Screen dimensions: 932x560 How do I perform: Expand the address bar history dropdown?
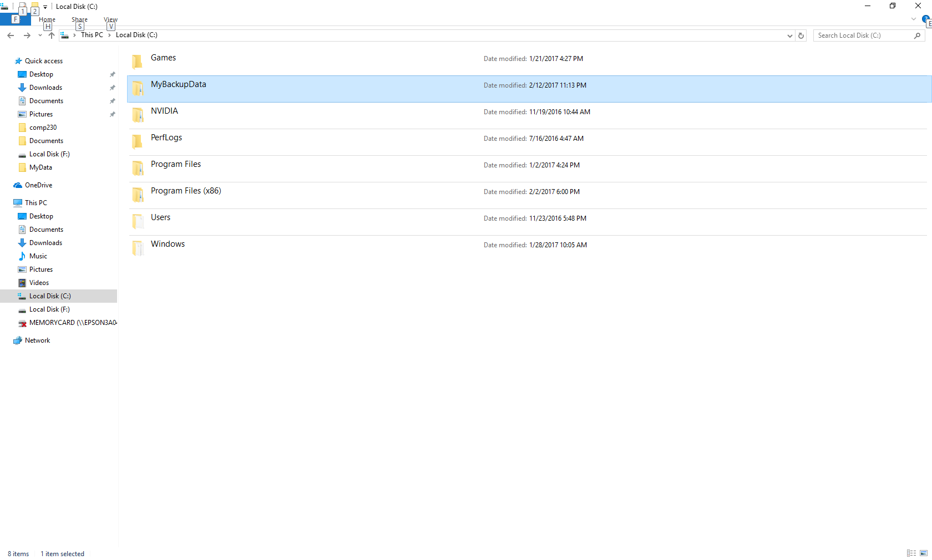789,35
